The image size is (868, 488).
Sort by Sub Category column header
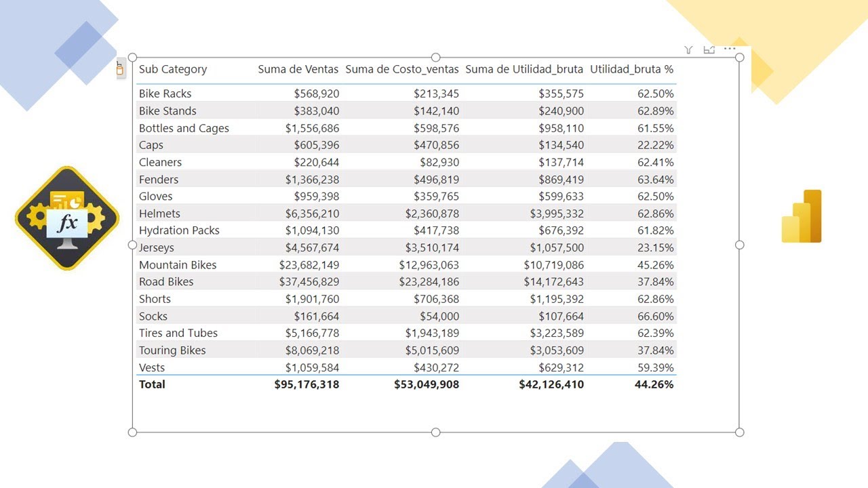[173, 69]
